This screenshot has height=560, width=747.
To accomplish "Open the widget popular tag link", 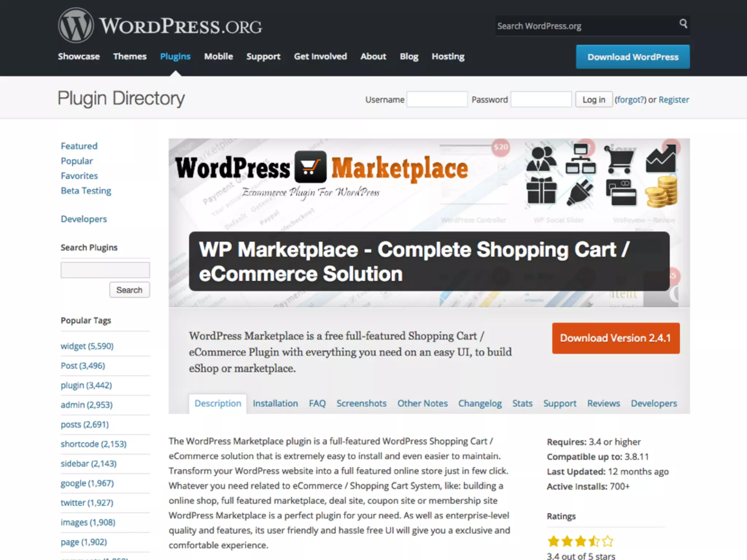I will [87, 346].
